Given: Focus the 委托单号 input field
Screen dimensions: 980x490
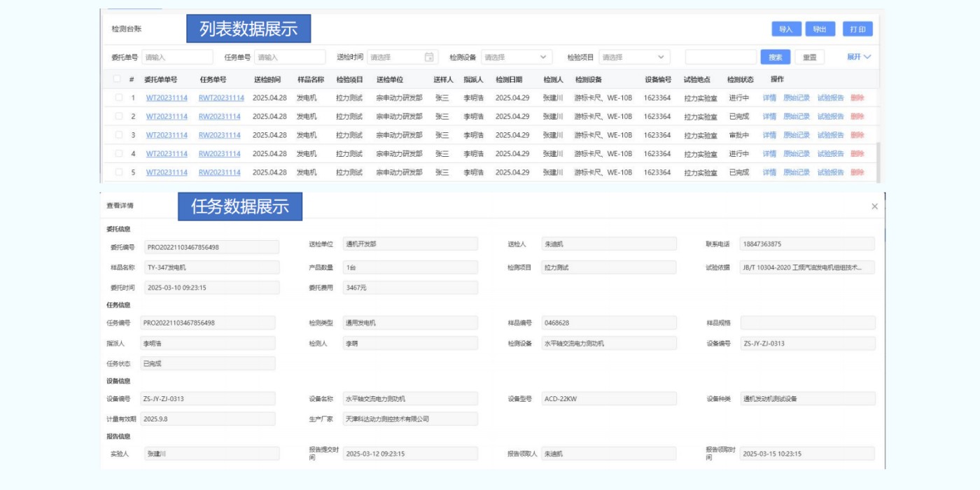Looking at the screenshot, I should tap(177, 57).
